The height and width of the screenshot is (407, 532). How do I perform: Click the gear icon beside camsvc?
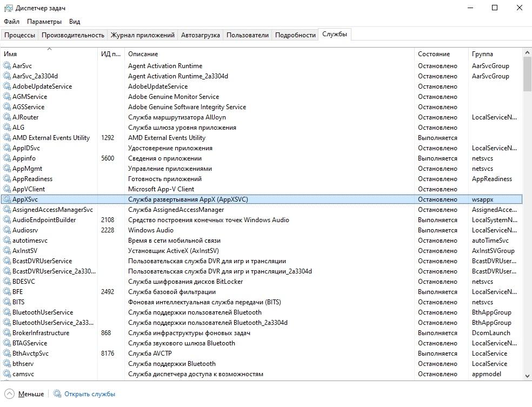pyautogui.click(x=7, y=374)
